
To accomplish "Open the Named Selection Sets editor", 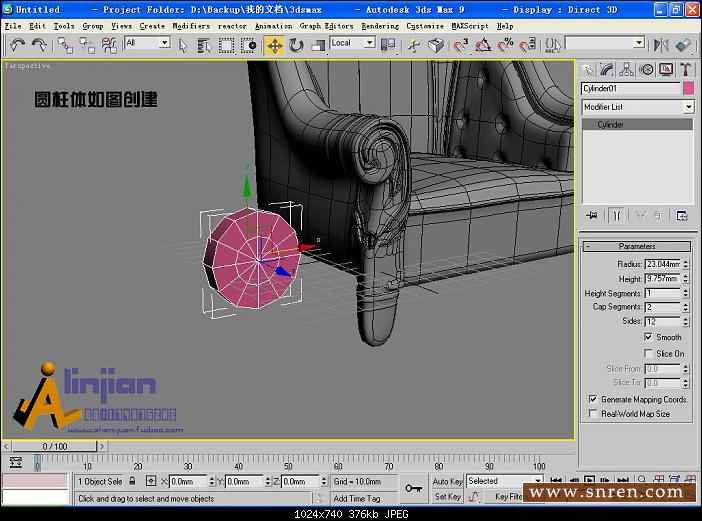I will tap(552, 45).
